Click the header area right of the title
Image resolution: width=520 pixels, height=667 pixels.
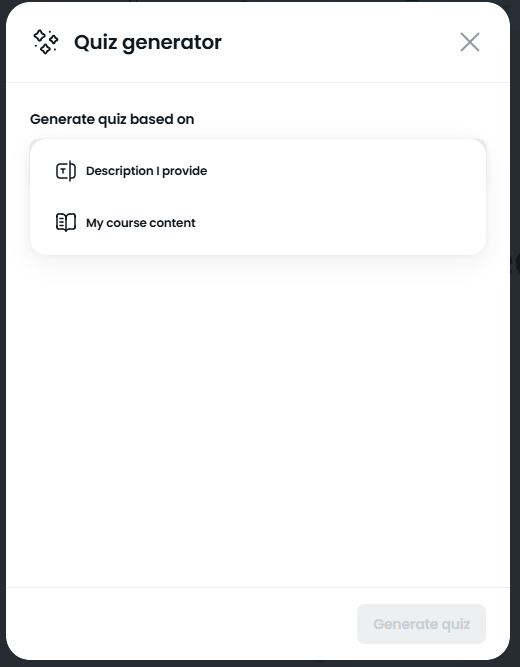click(340, 42)
